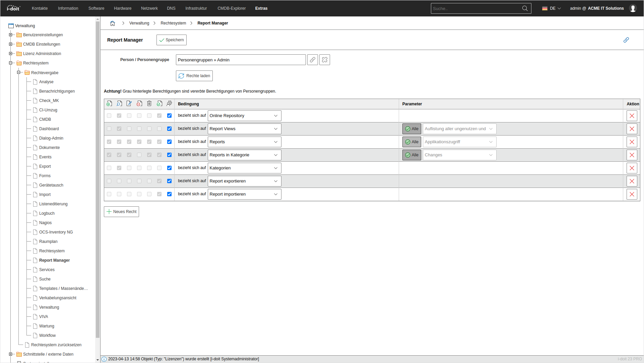Toggle supervisor checkbox for Report Views

[169, 129]
